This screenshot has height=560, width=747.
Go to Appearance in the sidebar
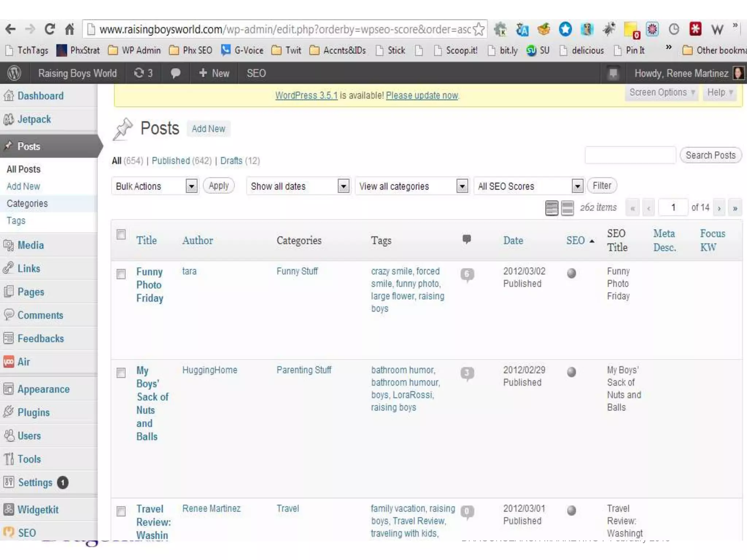pyautogui.click(x=43, y=389)
